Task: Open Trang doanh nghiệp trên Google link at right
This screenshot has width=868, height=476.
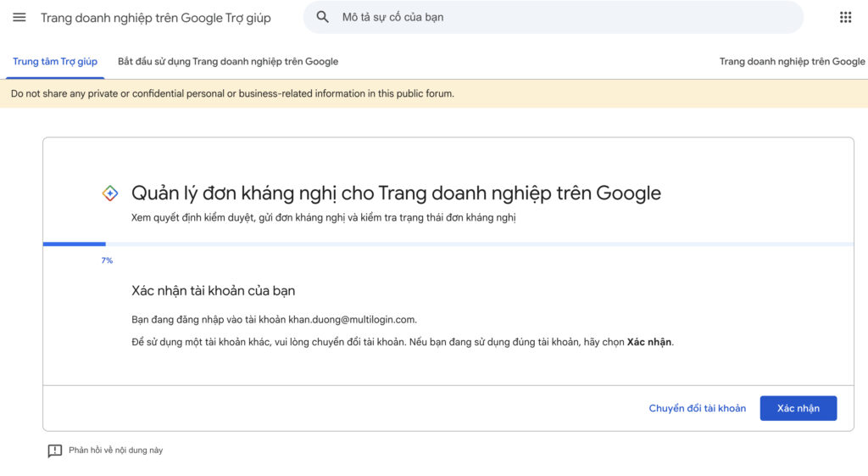Action: click(793, 61)
